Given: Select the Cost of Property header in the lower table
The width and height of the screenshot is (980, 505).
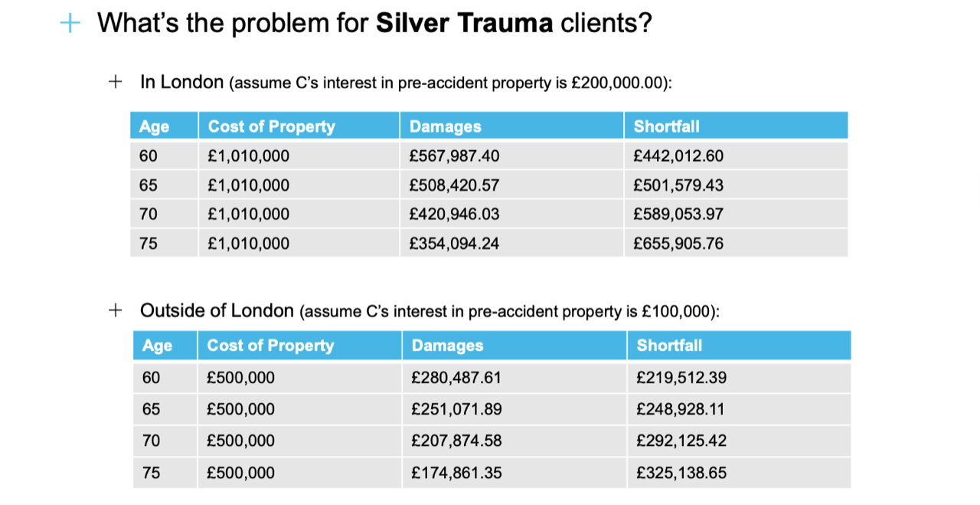Looking at the screenshot, I should coord(270,346).
